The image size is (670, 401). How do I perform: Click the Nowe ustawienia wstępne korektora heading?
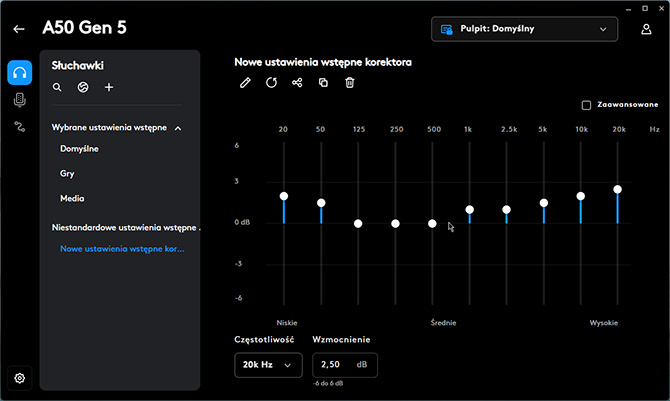click(323, 62)
